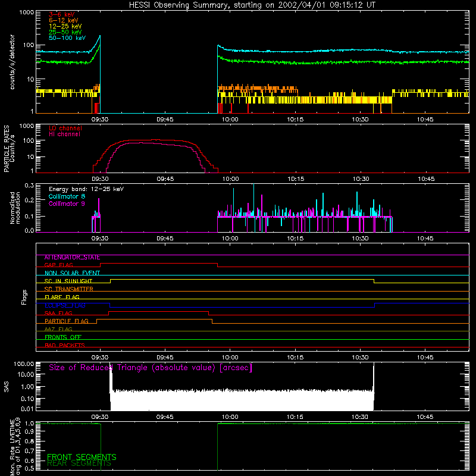Click the SC_IN_SUNLIGHT flag label
Image resolution: width=476 pixels, height=476 pixels.
pyautogui.click(x=68, y=281)
